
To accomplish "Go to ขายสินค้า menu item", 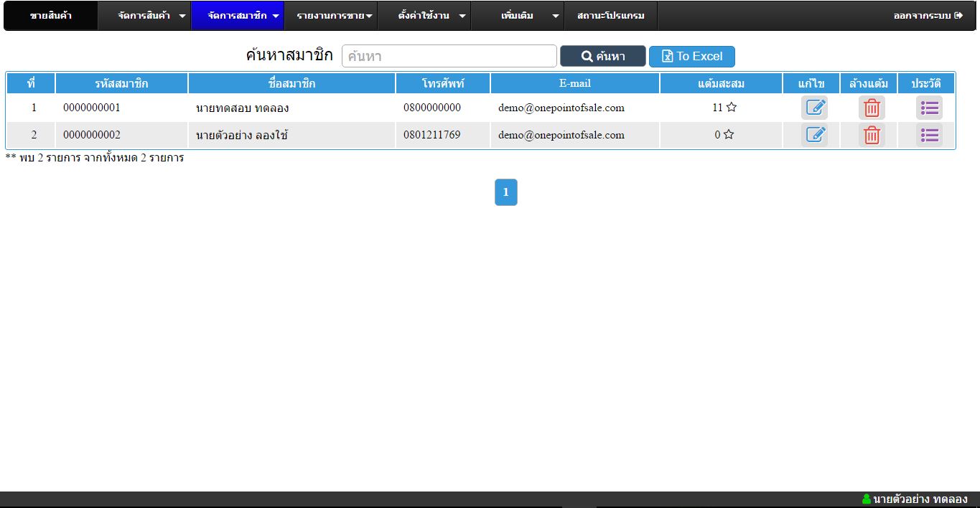I will coord(51,16).
